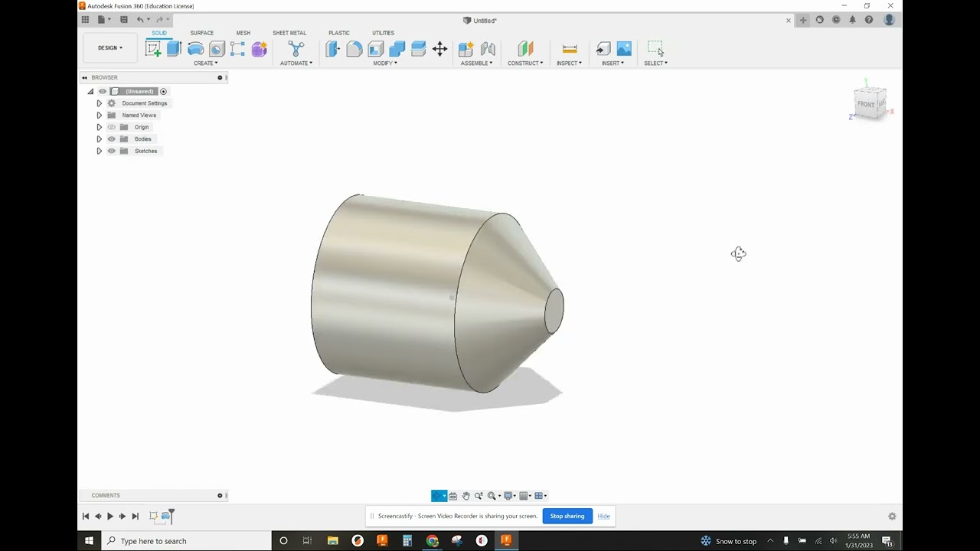Viewport: 980px width, 551px height.
Task: Click the window Select tool icon
Action: click(655, 49)
